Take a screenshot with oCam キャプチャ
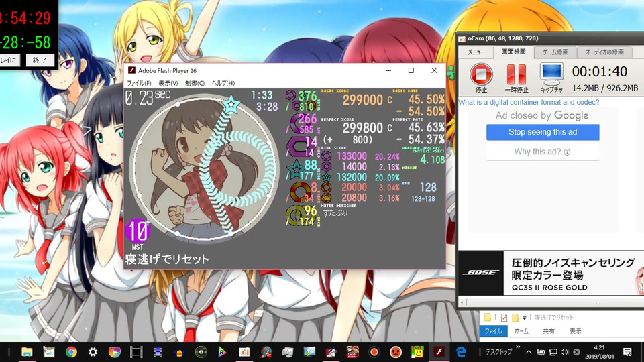 [x=551, y=78]
